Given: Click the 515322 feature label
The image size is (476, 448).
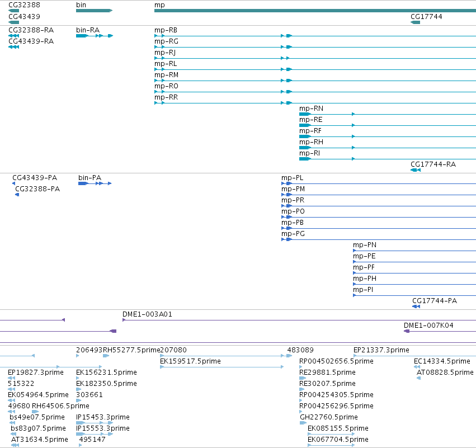Looking at the screenshot, I should pyautogui.click(x=21, y=384).
